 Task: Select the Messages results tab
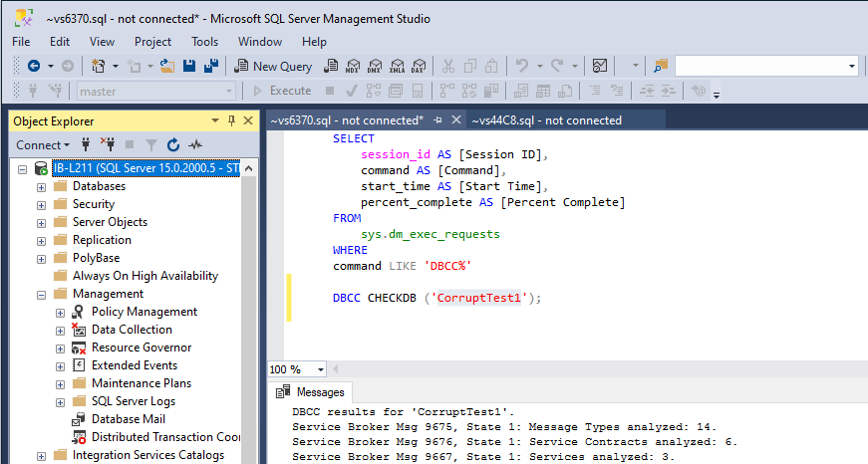311,392
